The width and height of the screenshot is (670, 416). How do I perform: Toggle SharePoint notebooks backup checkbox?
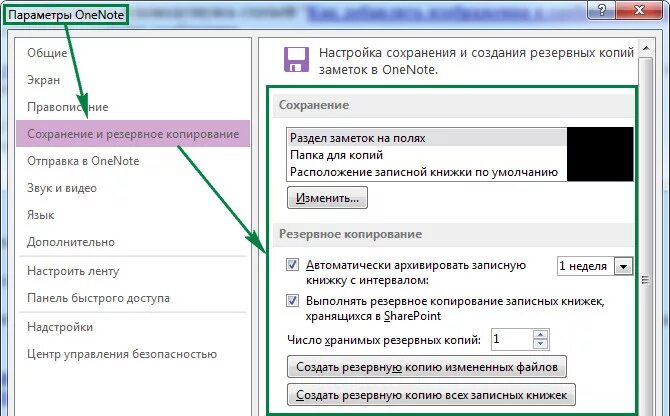pos(292,301)
